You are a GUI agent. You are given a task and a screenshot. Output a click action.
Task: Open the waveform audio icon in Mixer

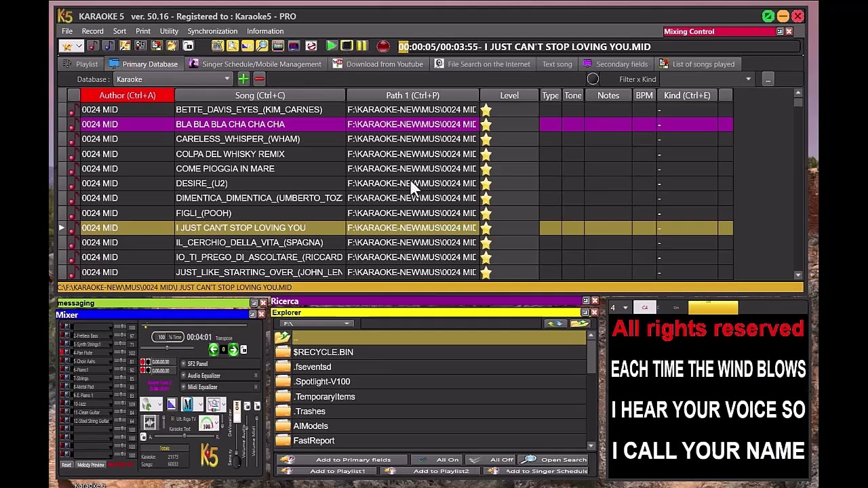(149, 422)
